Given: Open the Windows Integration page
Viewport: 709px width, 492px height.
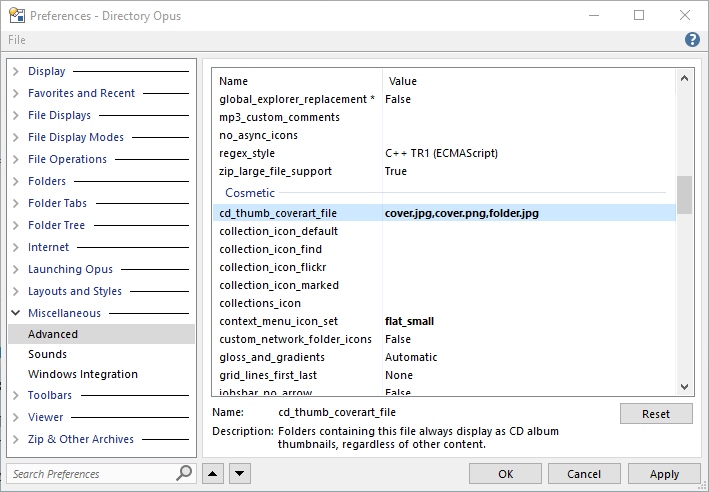Looking at the screenshot, I should click(83, 374).
